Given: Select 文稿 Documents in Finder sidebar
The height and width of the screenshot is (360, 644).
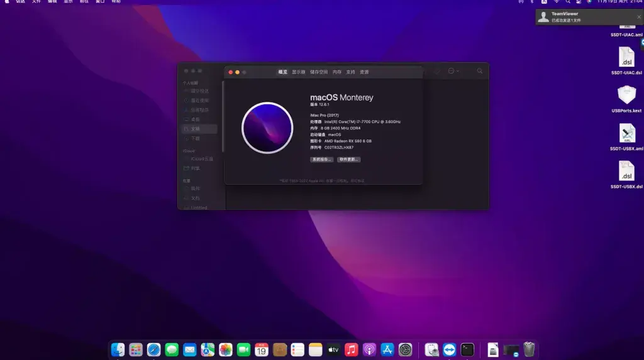Looking at the screenshot, I should pyautogui.click(x=199, y=129).
